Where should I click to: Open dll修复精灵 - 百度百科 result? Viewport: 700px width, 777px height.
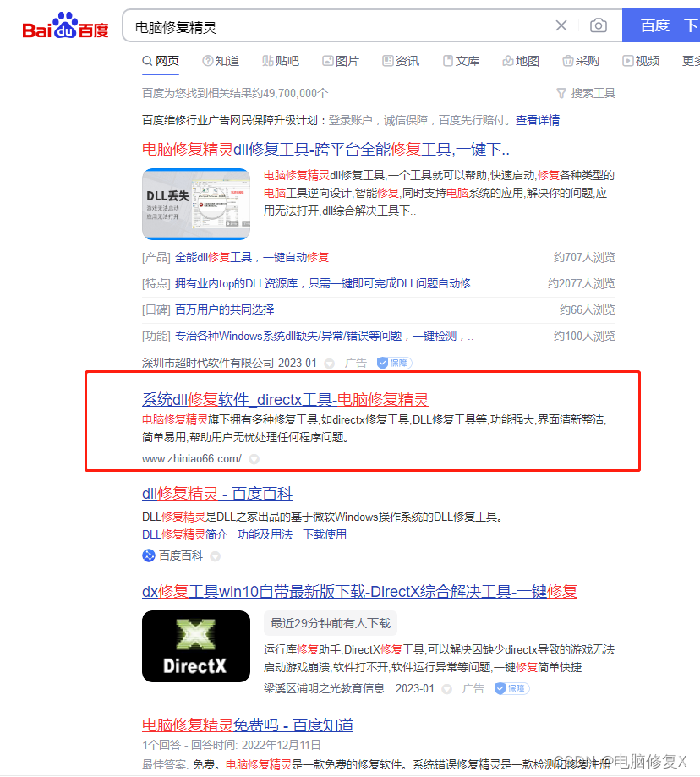[217, 494]
